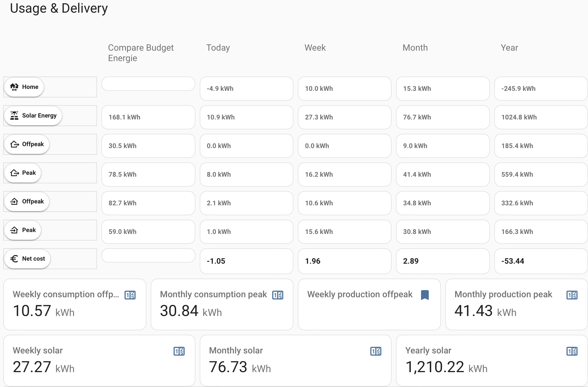Viewport: 588px width, 387px height.
Task: Open the Weekly production offpeak card
Action: pos(369,304)
